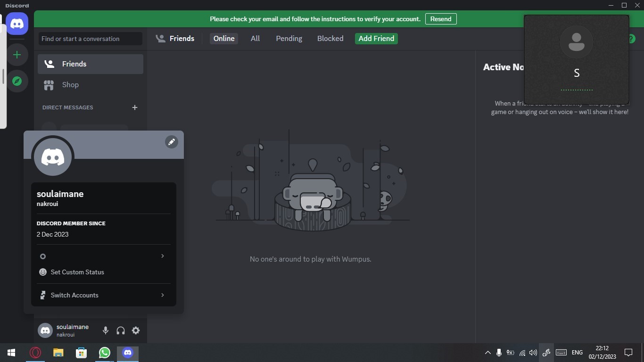Launch Opera browser from taskbar
This screenshot has height=362, width=644.
pyautogui.click(x=35, y=353)
